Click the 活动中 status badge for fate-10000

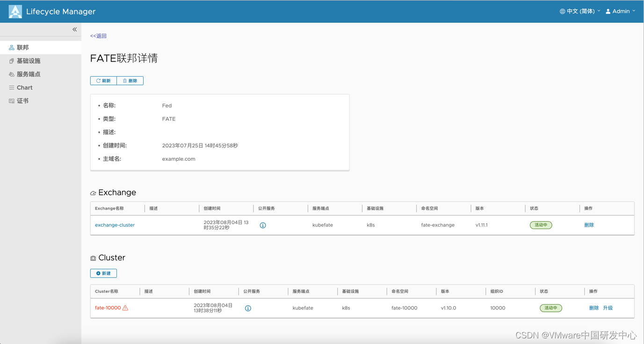point(551,308)
